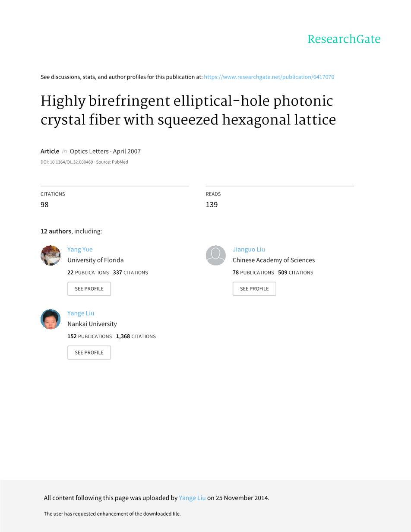Click the reads count of 139
This screenshot has width=411, height=532.
click(x=212, y=205)
